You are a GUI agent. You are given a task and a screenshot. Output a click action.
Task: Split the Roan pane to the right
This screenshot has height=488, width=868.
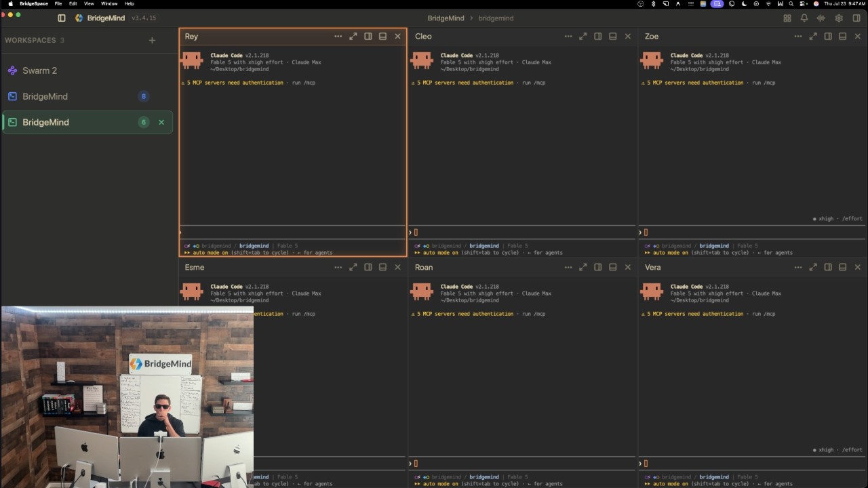tap(598, 267)
